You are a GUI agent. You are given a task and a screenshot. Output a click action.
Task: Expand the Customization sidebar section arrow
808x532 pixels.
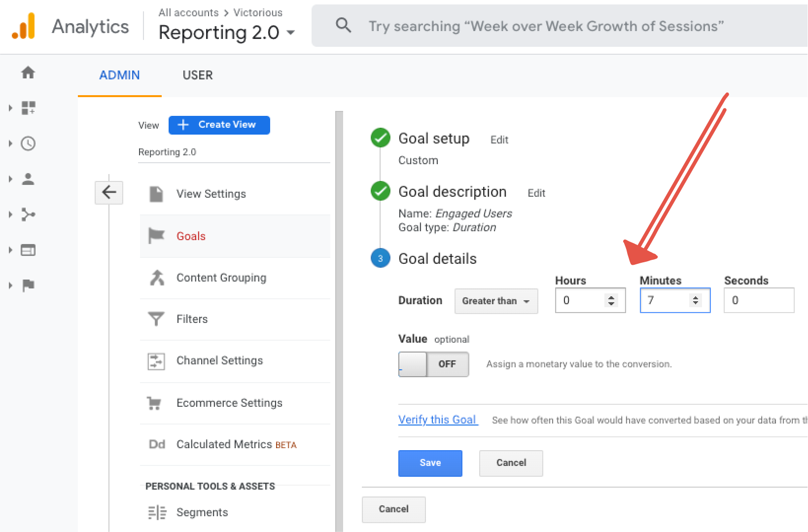point(10,108)
